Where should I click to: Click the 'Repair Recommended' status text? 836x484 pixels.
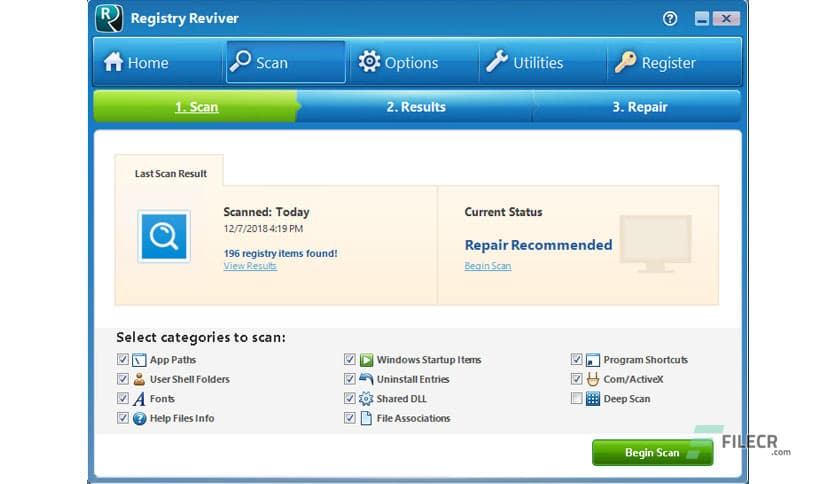(x=538, y=245)
